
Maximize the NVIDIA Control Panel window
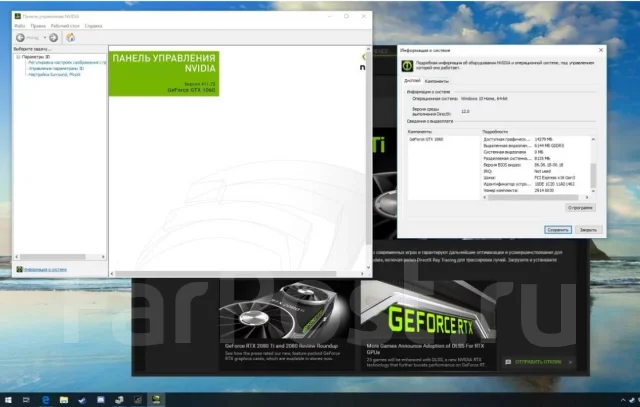point(346,16)
